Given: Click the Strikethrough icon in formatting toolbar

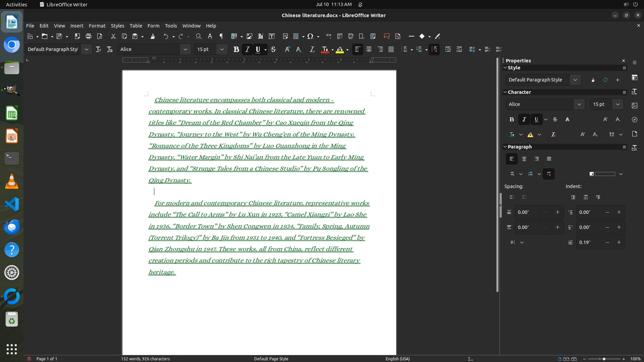Looking at the screenshot, I should (x=273, y=49).
